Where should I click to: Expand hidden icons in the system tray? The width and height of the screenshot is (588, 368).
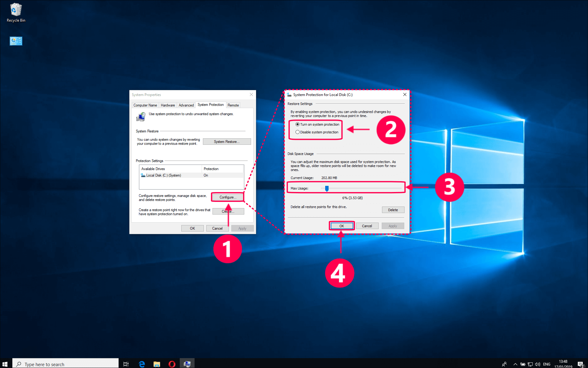[515, 363]
